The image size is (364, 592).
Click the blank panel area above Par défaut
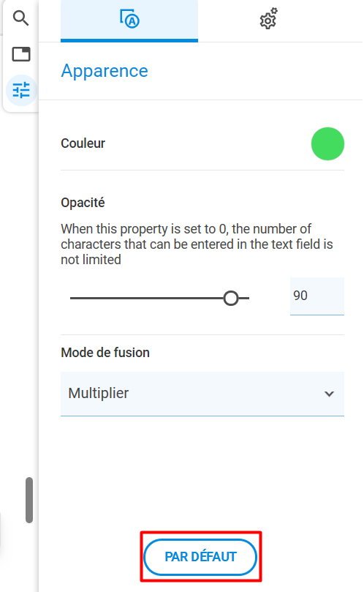click(202, 472)
